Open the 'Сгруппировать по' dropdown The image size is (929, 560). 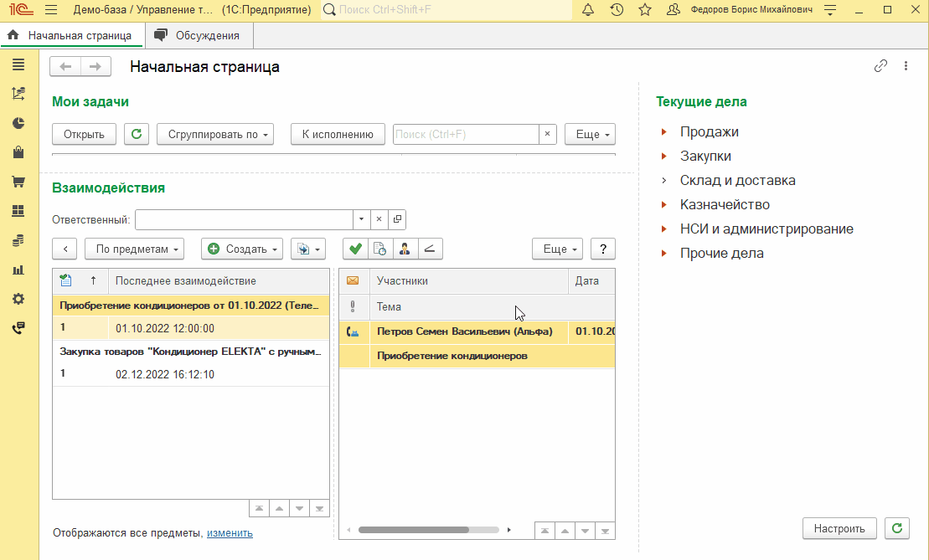click(x=215, y=134)
